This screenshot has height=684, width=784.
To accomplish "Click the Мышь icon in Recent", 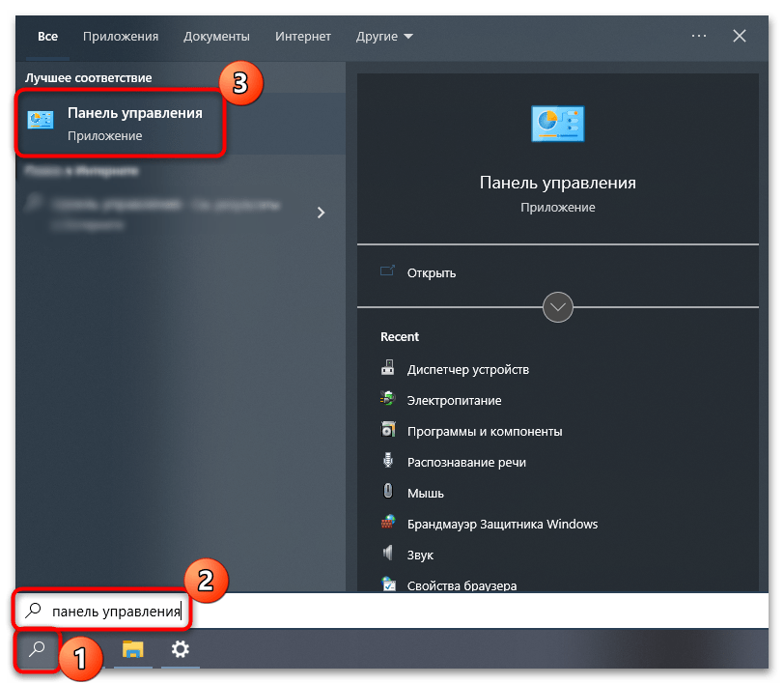I will pyautogui.click(x=388, y=493).
